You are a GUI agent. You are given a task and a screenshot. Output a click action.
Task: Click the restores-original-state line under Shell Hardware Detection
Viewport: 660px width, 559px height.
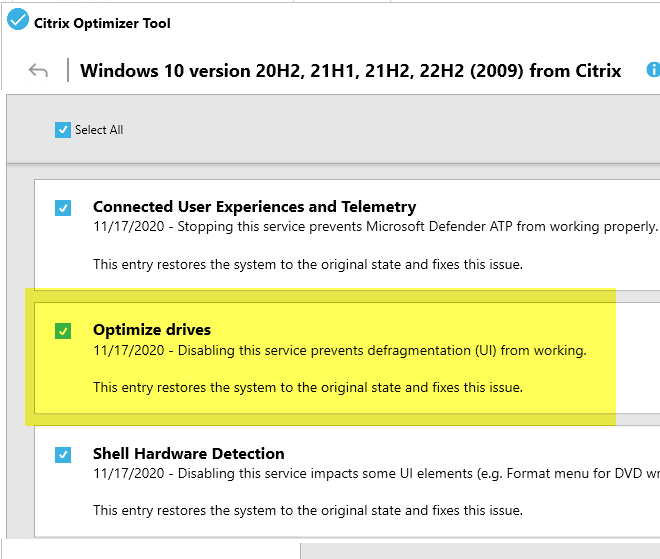point(308,510)
